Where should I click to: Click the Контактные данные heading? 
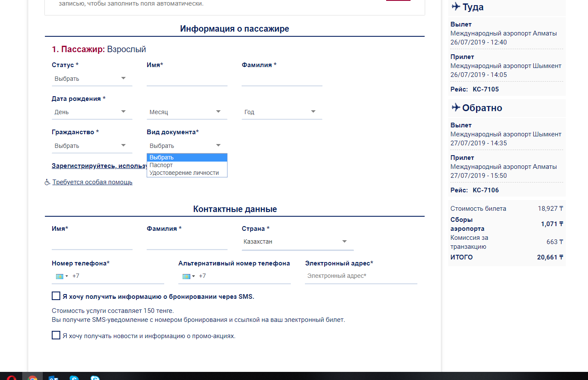coord(235,209)
